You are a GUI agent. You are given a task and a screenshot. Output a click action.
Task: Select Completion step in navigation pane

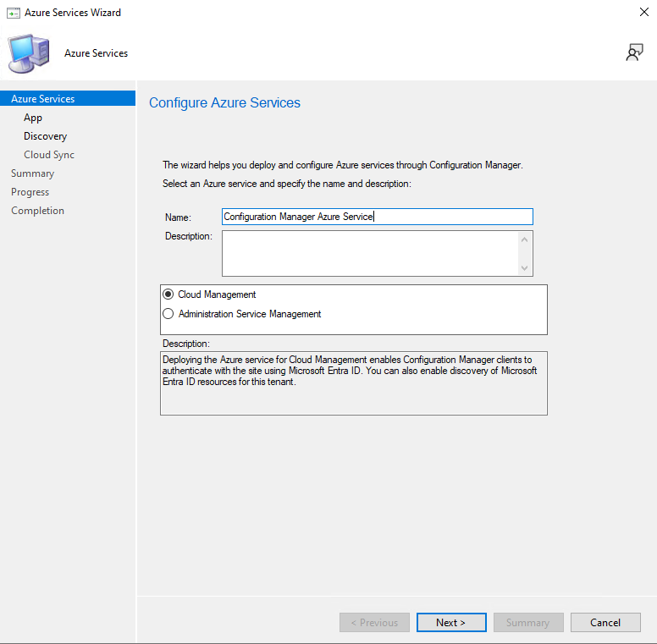(37, 211)
